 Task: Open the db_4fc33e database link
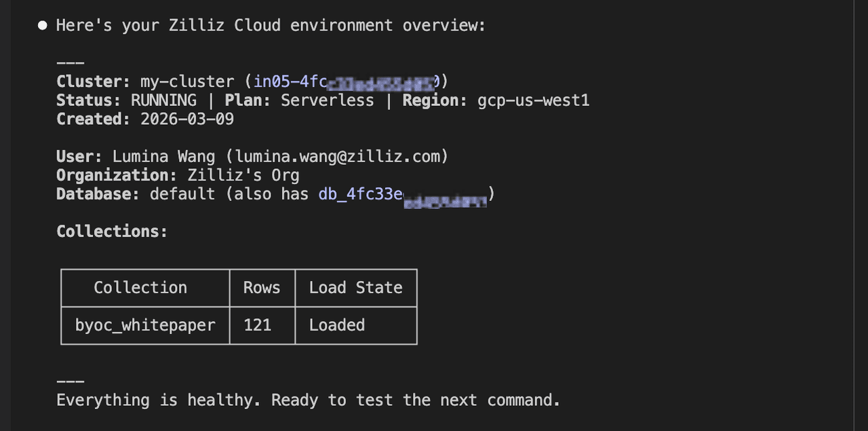click(402, 194)
